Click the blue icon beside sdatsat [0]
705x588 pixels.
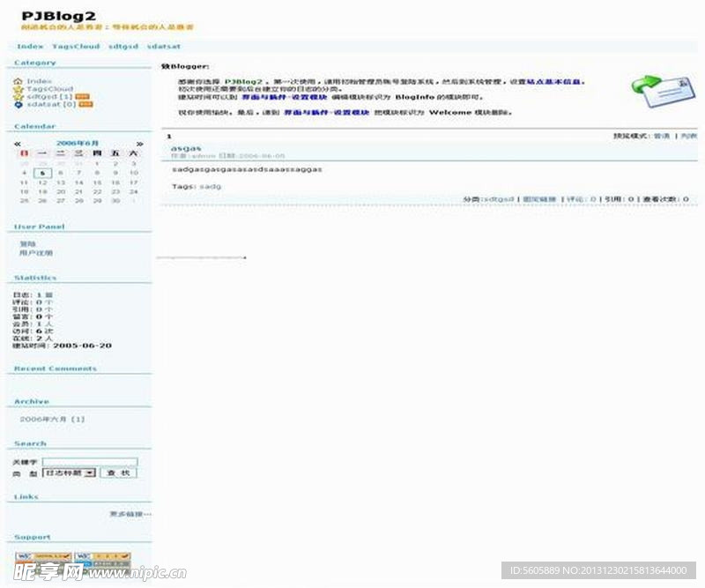18,104
